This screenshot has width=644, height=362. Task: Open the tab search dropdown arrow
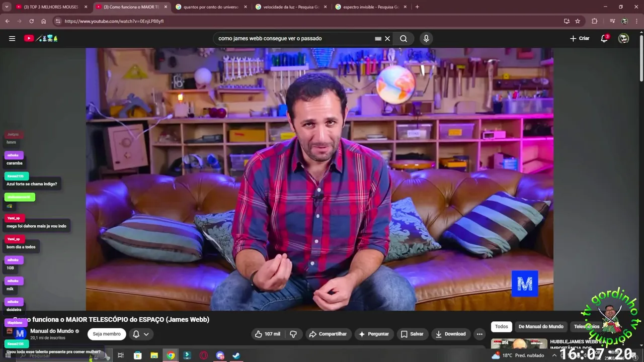(6, 7)
